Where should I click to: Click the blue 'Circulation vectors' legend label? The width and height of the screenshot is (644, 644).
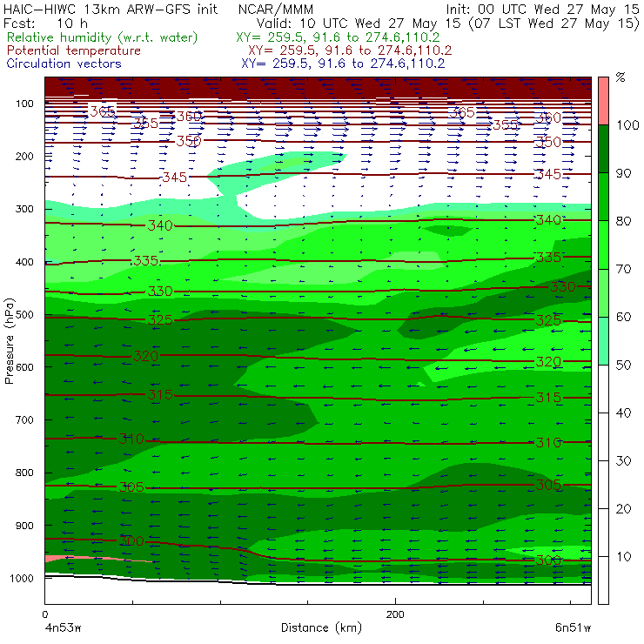(x=64, y=64)
